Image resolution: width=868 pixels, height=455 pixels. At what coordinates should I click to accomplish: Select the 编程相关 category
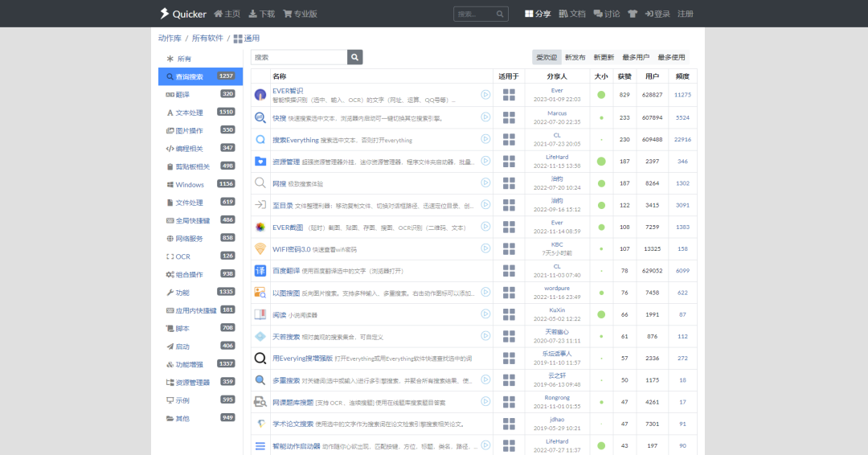[200, 149]
